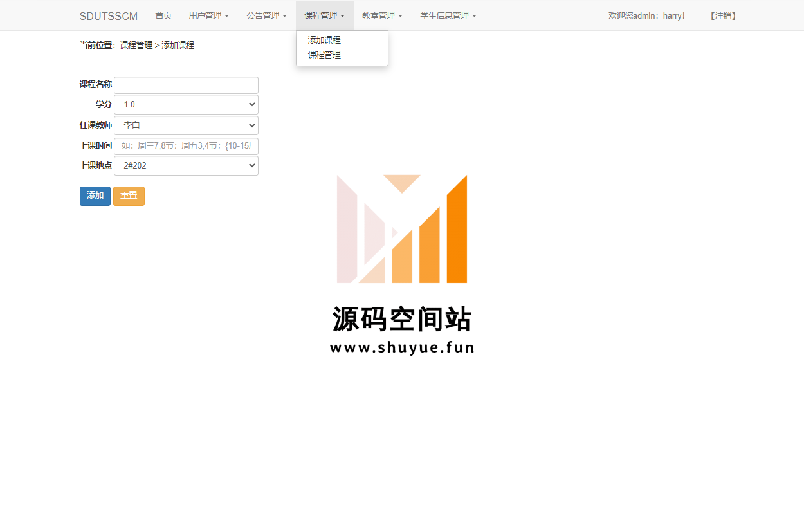Expand the 公告管理 dropdown menu
Viewport: 804px width, 532px height.
pos(267,16)
